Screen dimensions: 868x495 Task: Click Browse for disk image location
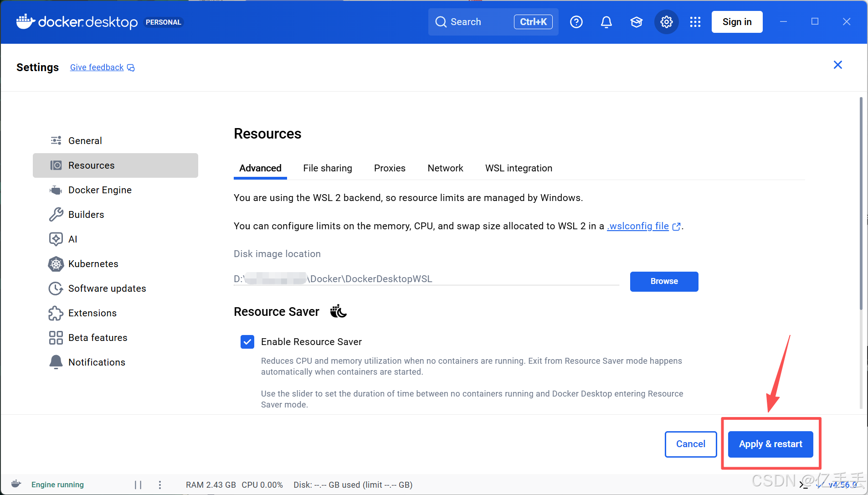pos(664,281)
